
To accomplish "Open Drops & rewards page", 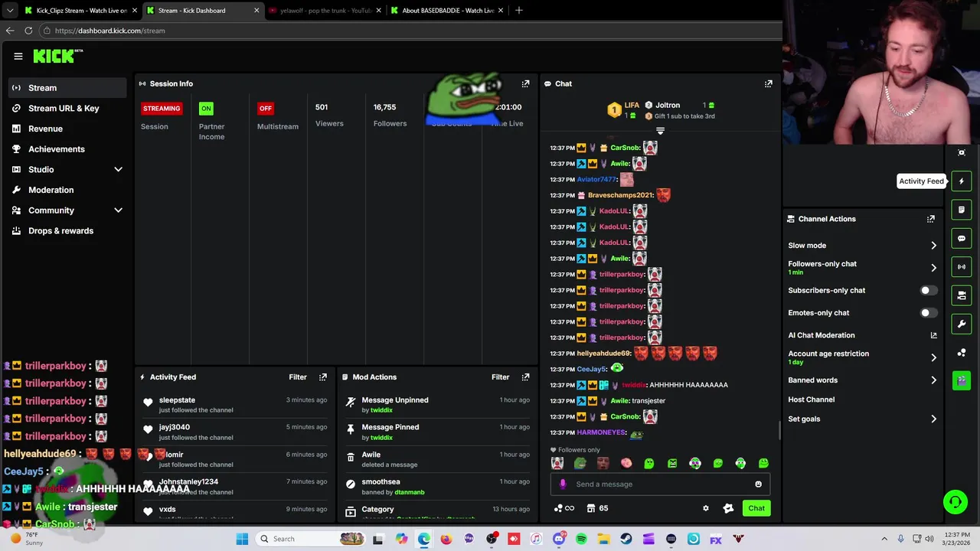I will [67, 231].
